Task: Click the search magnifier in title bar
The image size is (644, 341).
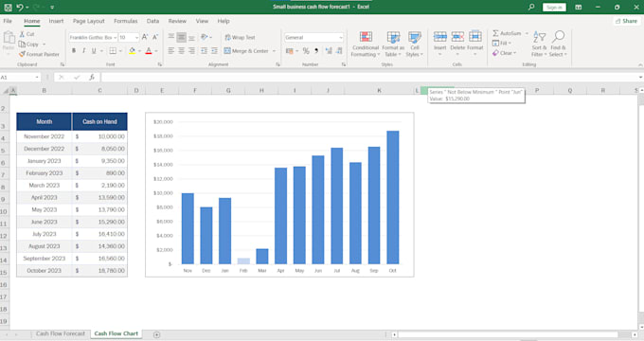Action: [x=531, y=7]
